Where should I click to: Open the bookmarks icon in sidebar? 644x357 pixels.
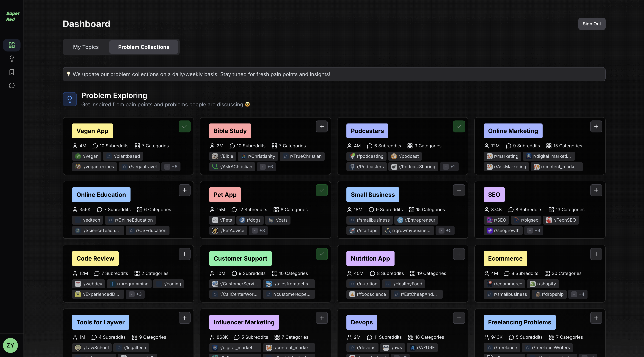[12, 72]
